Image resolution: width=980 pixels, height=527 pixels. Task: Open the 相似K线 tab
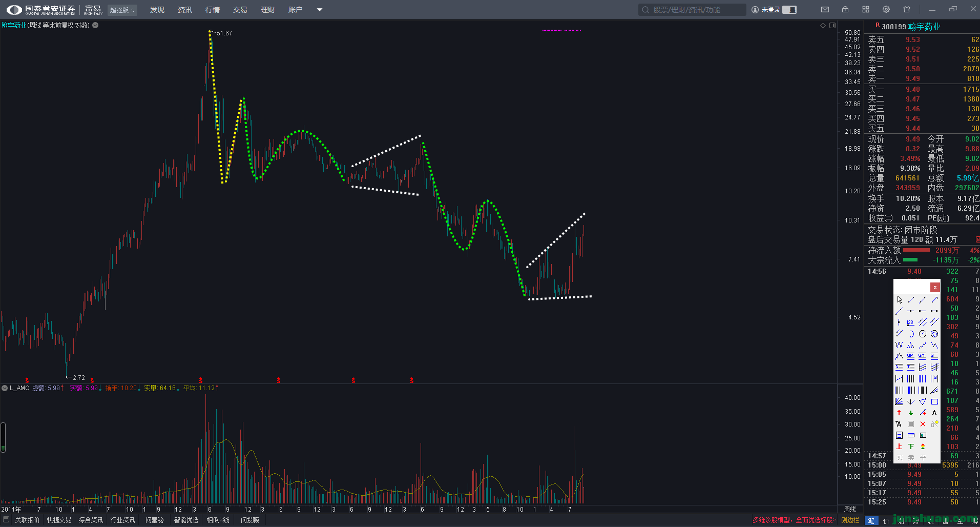[218, 520]
